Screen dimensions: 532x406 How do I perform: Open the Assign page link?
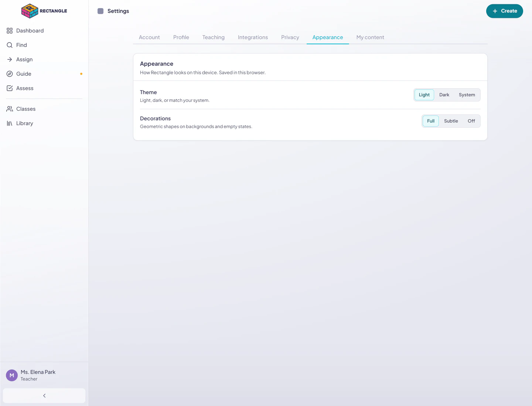click(44, 59)
